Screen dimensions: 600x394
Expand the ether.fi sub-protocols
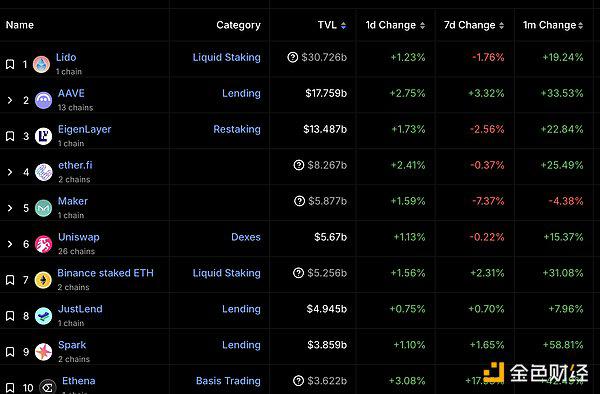tap(10, 172)
